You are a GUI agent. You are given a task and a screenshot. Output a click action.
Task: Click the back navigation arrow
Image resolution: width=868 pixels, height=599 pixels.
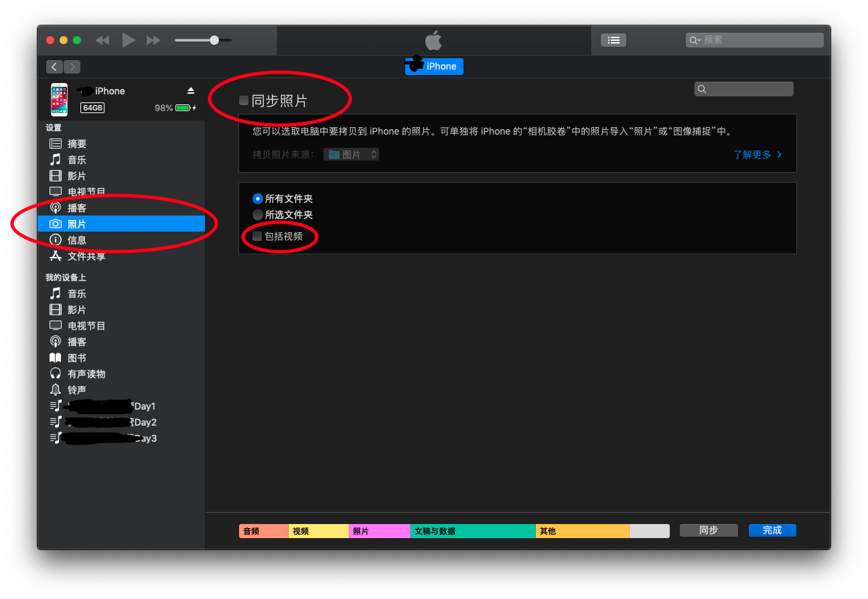[x=54, y=67]
